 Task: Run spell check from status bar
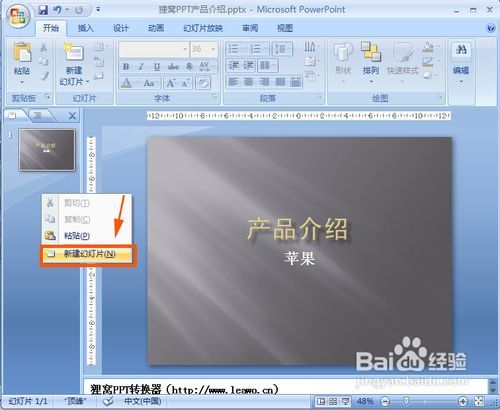pyautogui.click(x=108, y=401)
